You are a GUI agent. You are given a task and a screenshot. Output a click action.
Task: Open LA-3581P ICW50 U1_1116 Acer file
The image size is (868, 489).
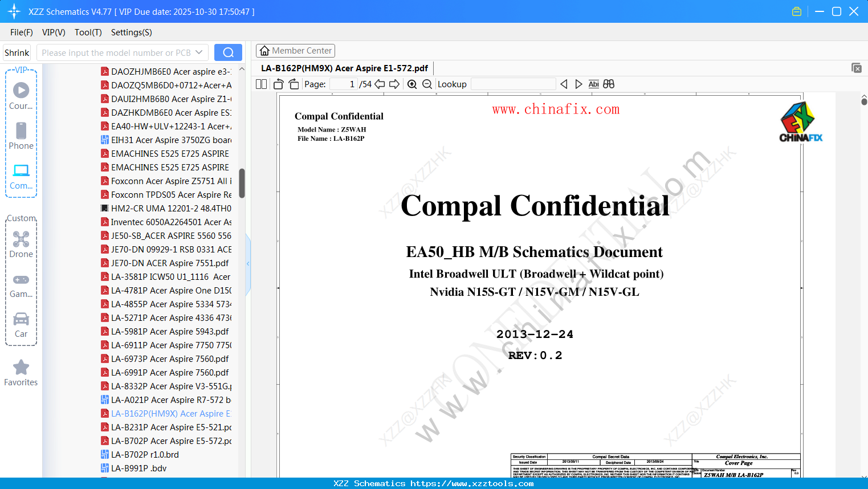click(x=166, y=277)
